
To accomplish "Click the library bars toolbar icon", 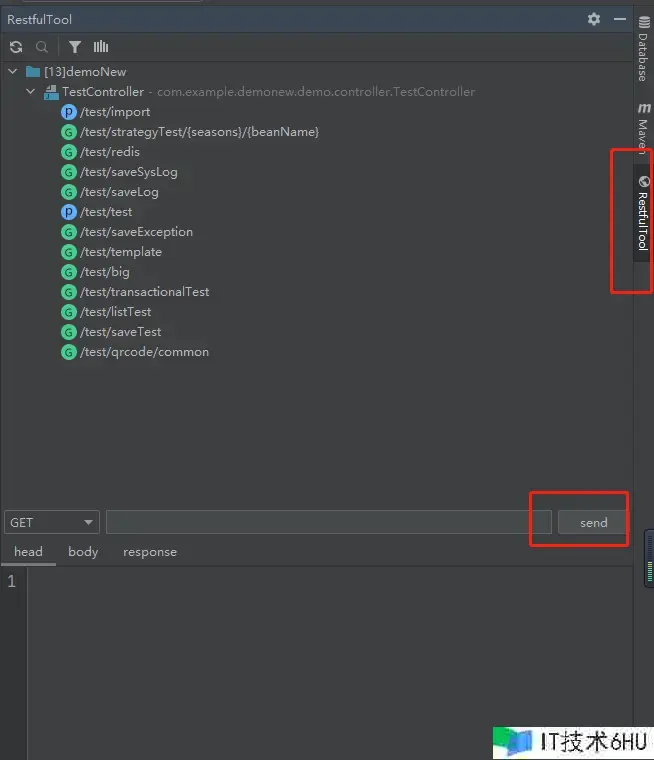I will pos(101,47).
